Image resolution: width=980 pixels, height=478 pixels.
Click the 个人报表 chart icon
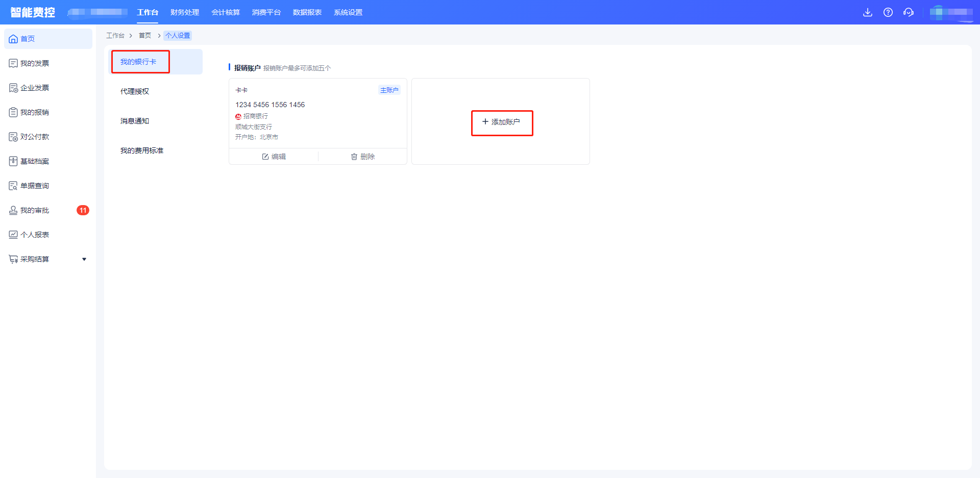click(13, 235)
